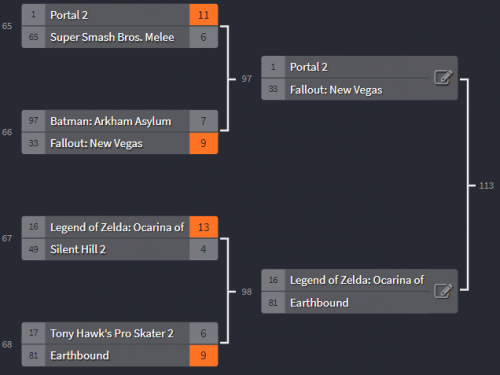Click orange score 13 for Zelda
Screen dimensions: 500x375
pos(204,227)
